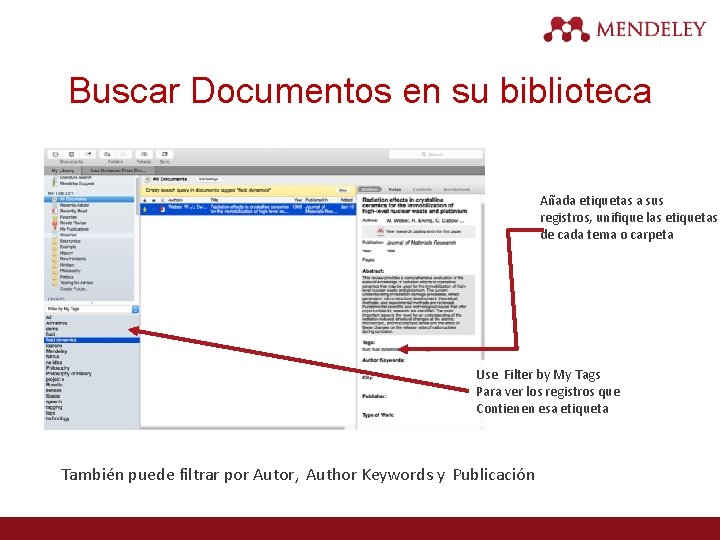This screenshot has width=720, height=540.
Task: Toggle favorite star on the Weber row
Action: [145, 209]
